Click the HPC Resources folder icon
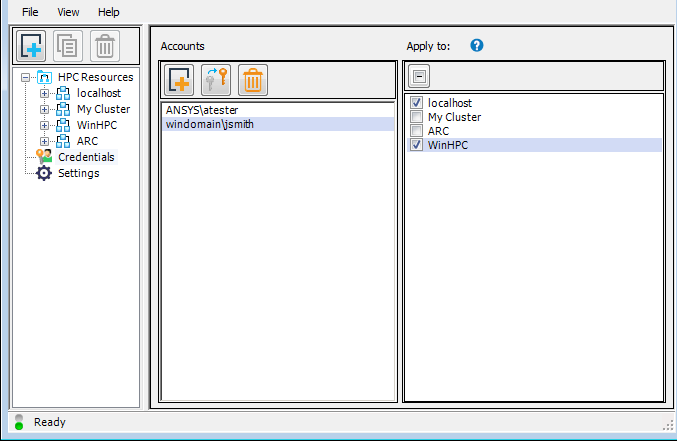The image size is (677, 441). click(x=44, y=77)
